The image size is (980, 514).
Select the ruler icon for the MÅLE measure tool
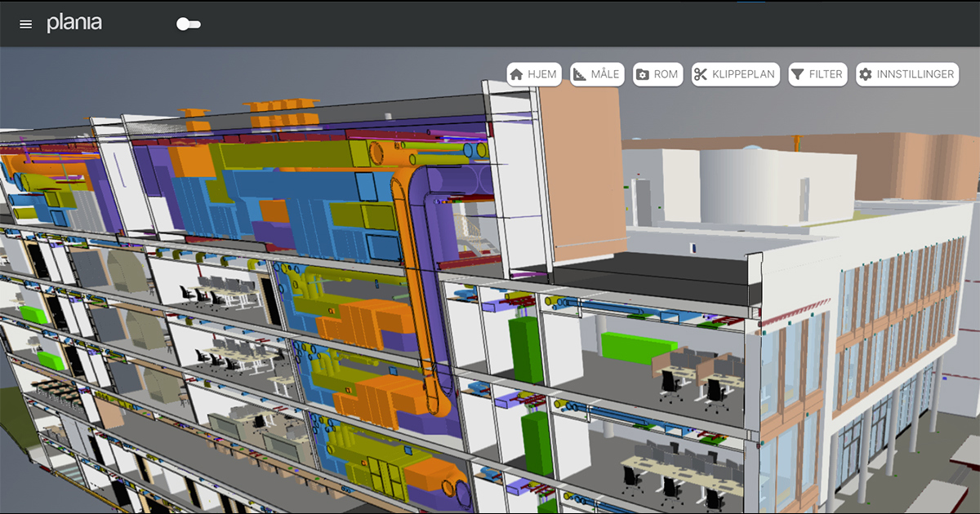(580, 74)
